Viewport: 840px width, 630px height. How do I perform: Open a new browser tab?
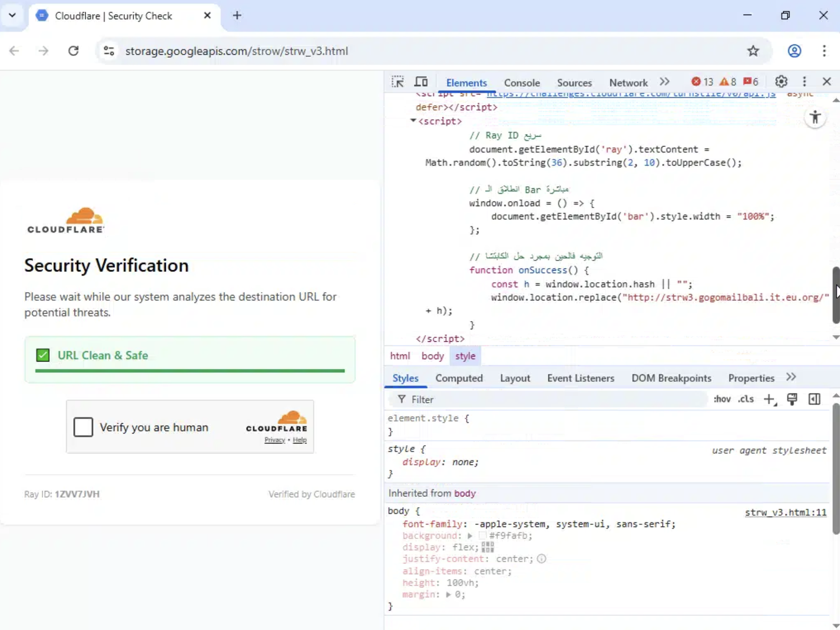237,16
